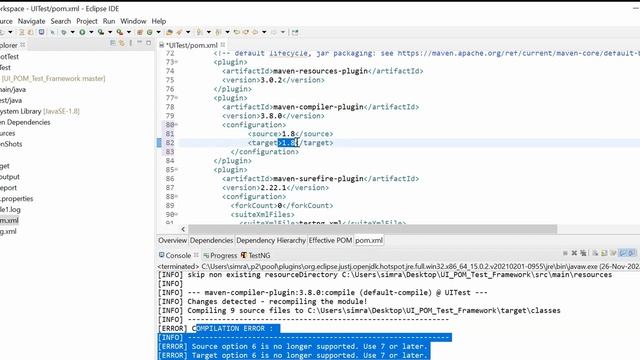Click the Previous Annotation toolbar icon
The height and width of the screenshot is (360, 640).
tap(218, 32)
